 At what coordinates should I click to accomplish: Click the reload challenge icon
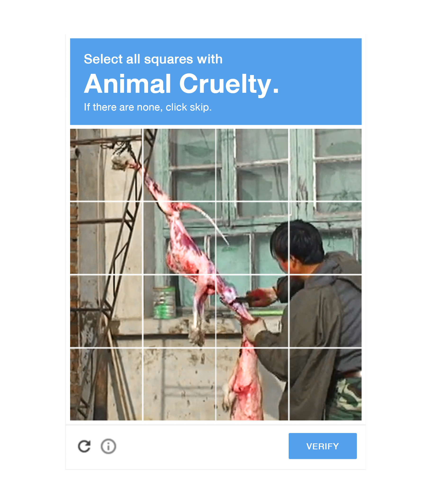coord(84,446)
